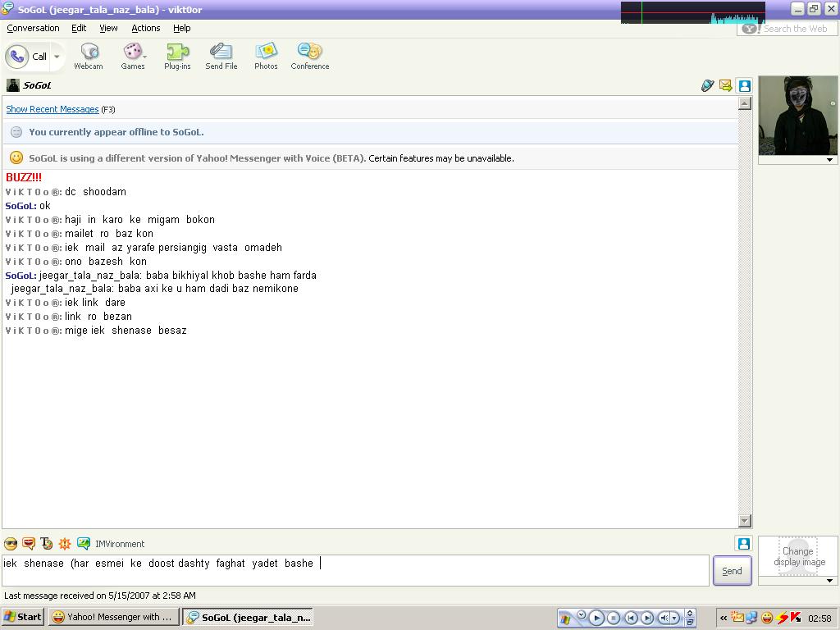Open the IMVironment selector icon
The image size is (840, 630).
pos(84,544)
